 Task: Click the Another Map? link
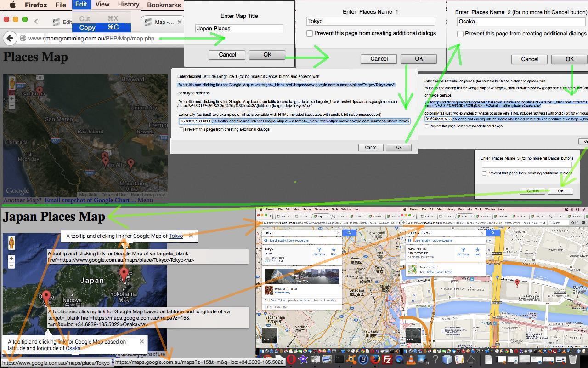tap(22, 200)
